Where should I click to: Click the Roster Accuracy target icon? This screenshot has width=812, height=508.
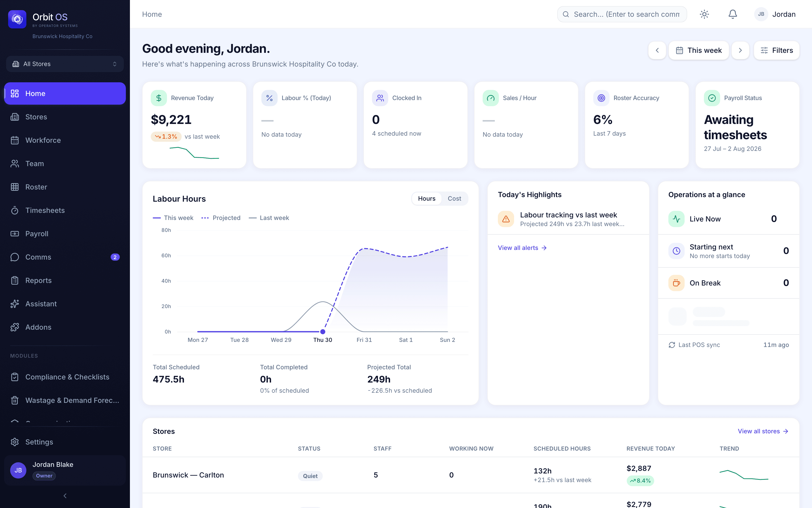coord(601,98)
